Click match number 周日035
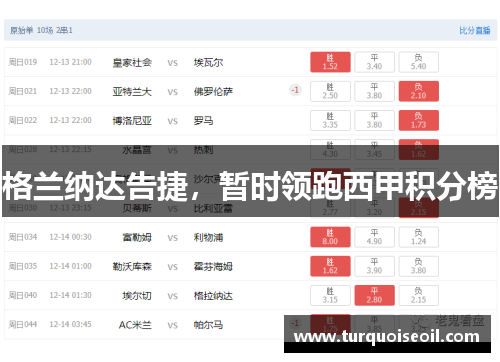This screenshot has height=362, width=500. point(23,266)
